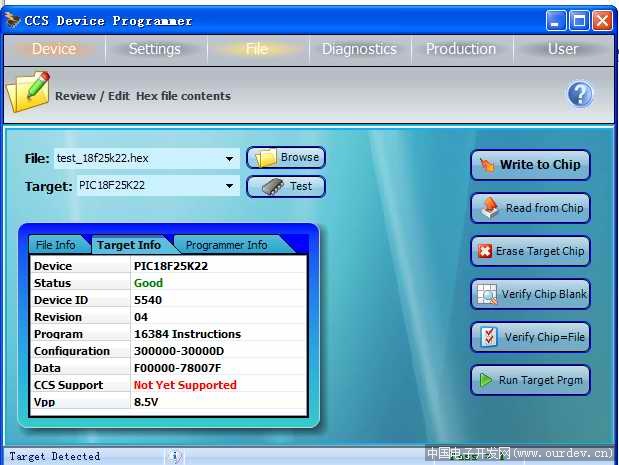Viewport: 619px width, 465px height.
Task: Click Read from Chip button
Action: point(531,208)
